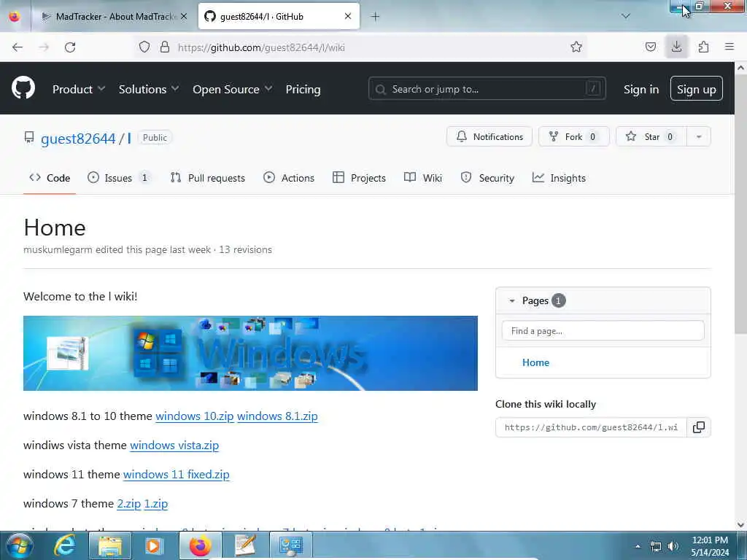Open the Firefox downloads panel

click(676, 47)
